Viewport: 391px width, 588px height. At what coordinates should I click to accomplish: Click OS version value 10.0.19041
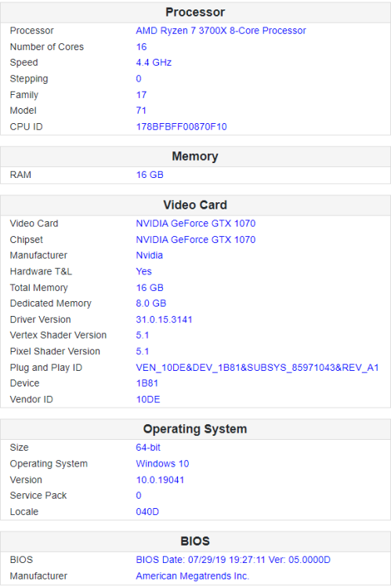coord(160,480)
